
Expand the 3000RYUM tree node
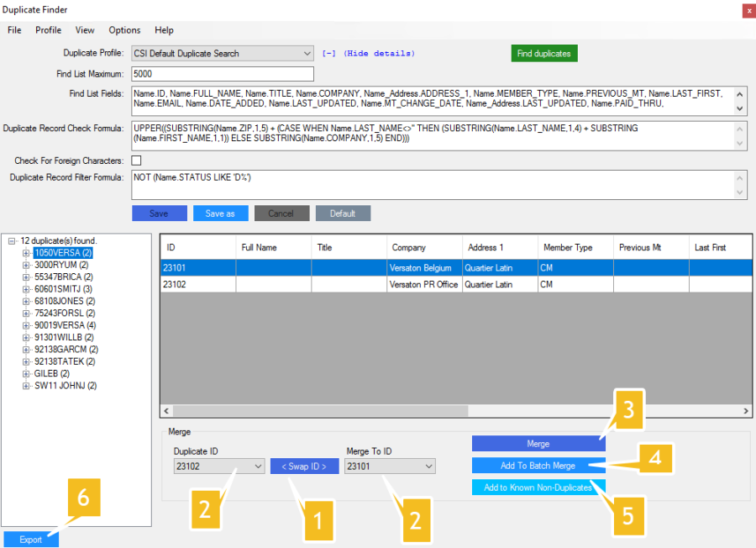[26, 265]
